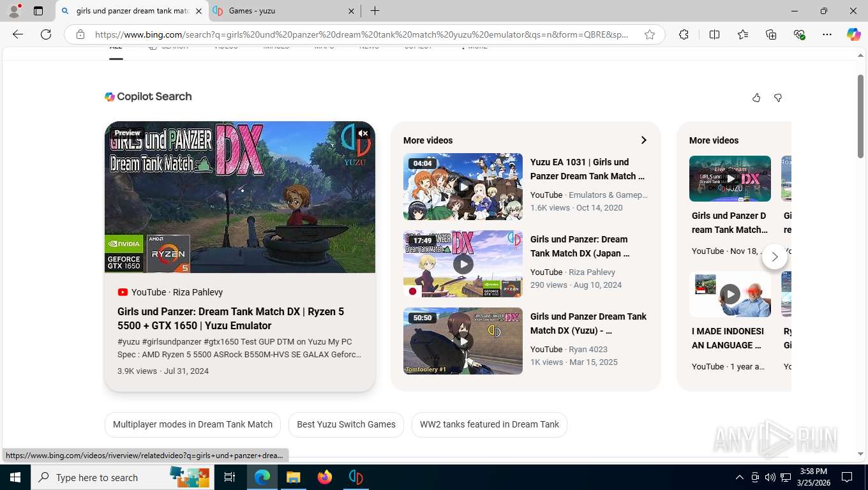The image size is (868, 490).
Task: Show hidden system tray icons
Action: [x=740, y=477]
